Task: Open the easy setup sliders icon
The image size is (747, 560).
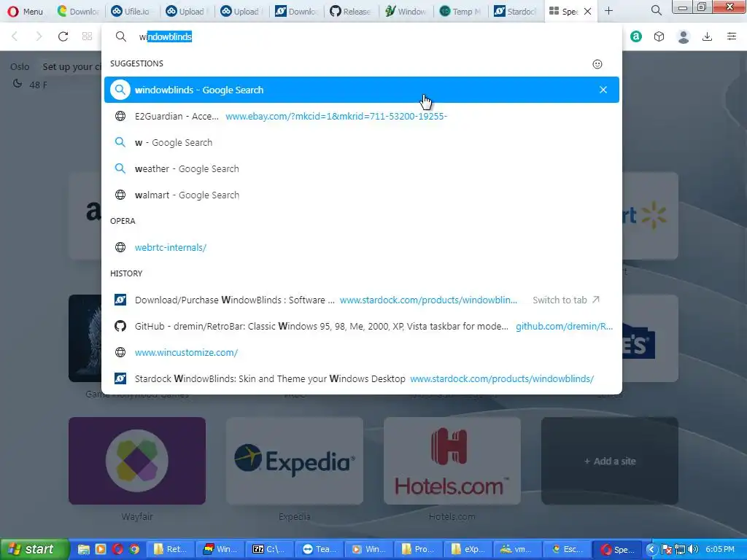Action: [732, 36]
